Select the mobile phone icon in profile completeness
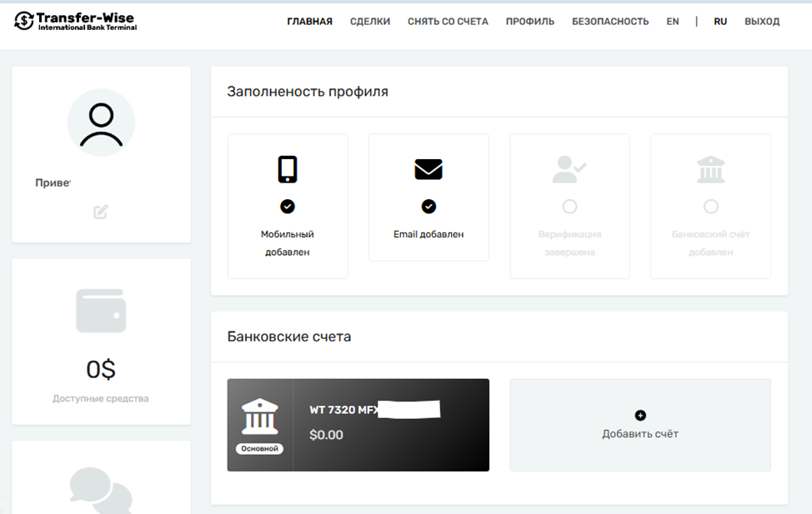 tap(287, 169)
